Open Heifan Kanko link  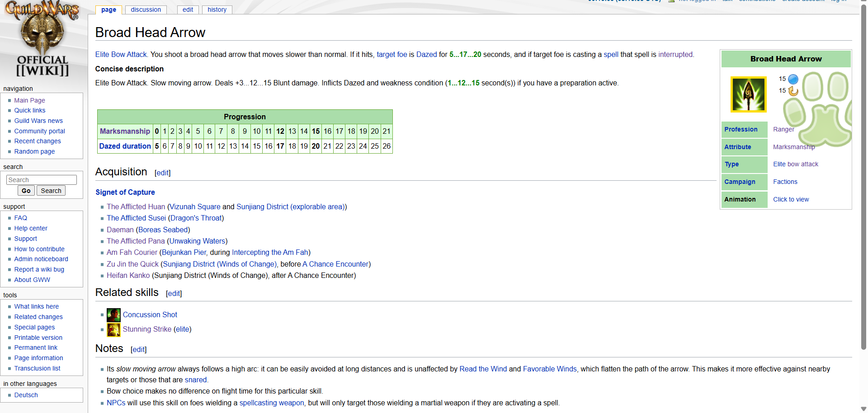(x=128, y=275)
